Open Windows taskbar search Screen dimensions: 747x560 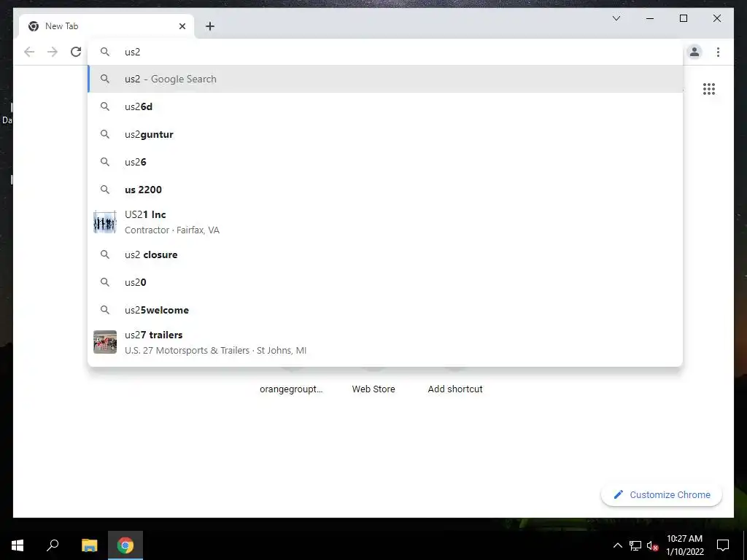coord(53,545)
